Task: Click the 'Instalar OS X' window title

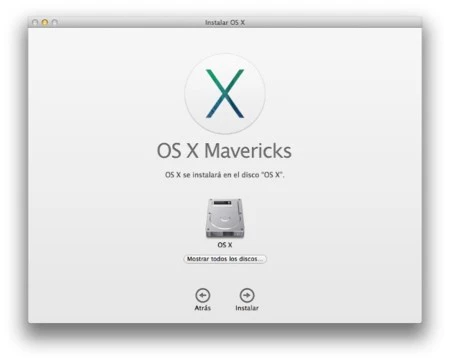Action: (225, 22)
